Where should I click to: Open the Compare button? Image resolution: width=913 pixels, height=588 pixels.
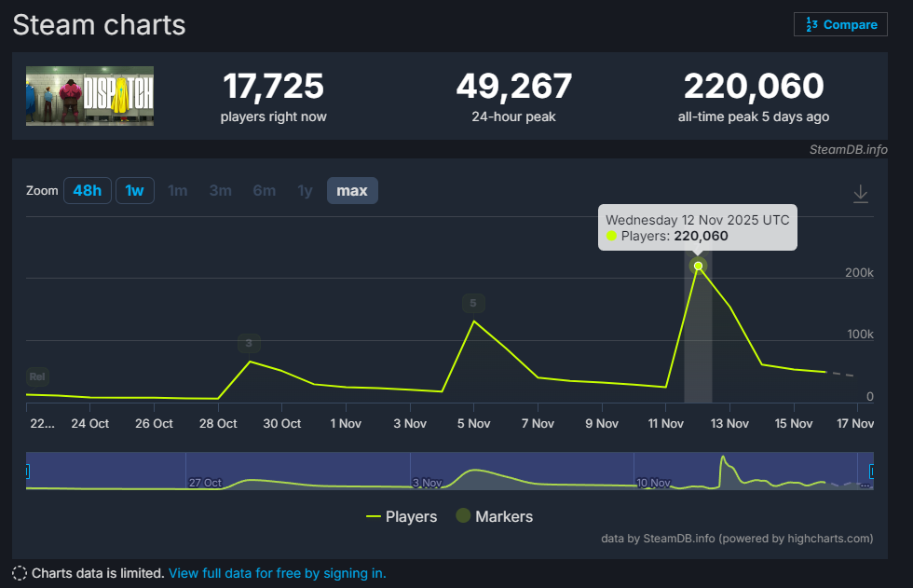840,24
